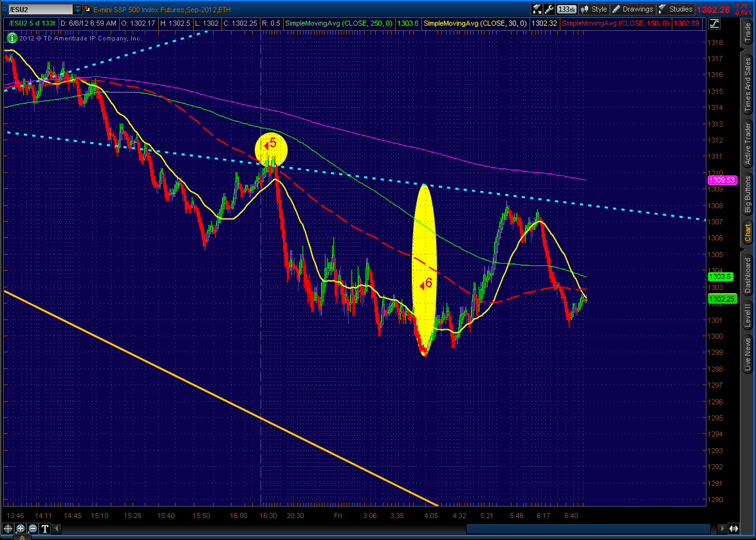756x540 pixels.
Task: Click the 1302.25 last price bubble on axis
Action: (722, 299)
